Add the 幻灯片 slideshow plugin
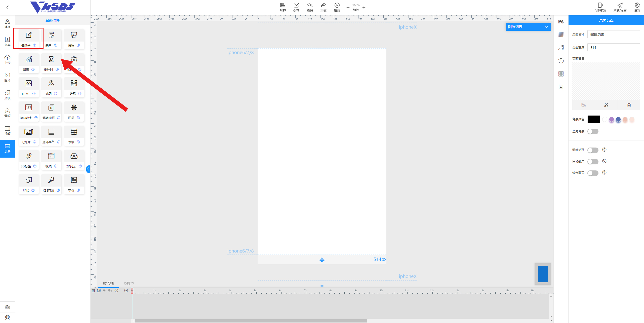644x323 pixels. coord(29,135)
